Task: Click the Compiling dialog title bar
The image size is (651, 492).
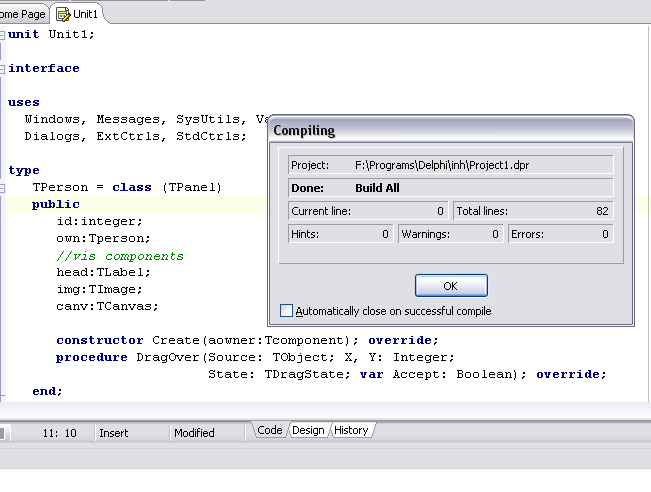Action: coord(450,130)
